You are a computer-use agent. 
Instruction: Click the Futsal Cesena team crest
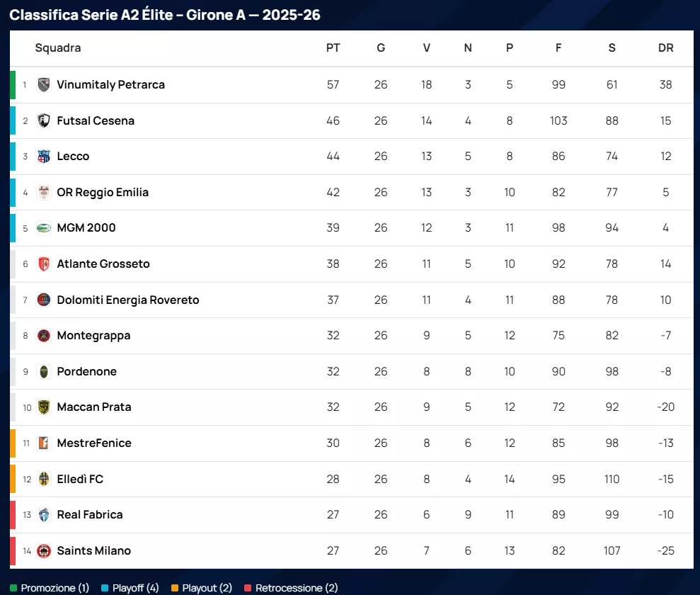pos(44,120)
